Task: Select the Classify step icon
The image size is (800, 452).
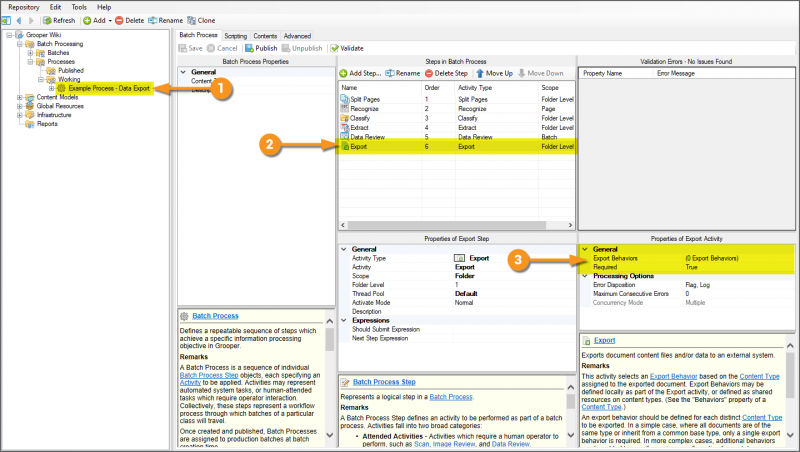Action: 345,118
